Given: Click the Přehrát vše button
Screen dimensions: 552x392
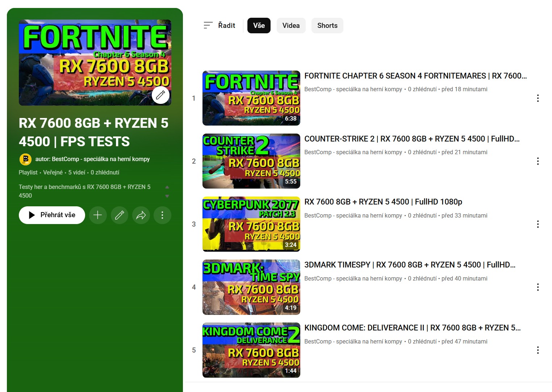Looking at the screenshot, I should 52,215.
